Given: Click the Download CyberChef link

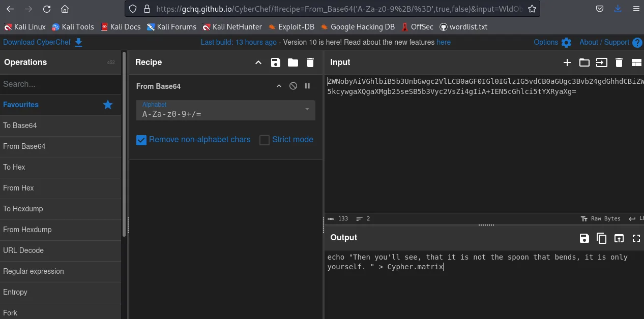Looking at the screenshot, I should click(x=43, y=42).
